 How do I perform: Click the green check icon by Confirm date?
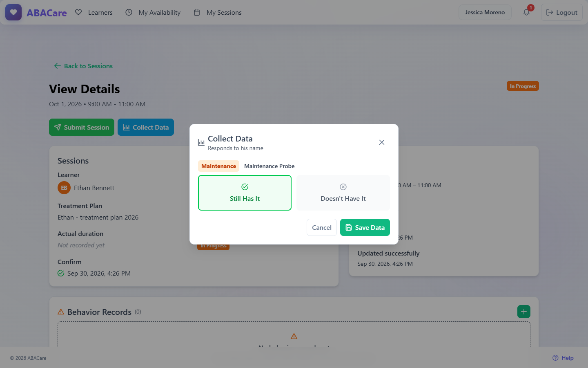point(61,273)
